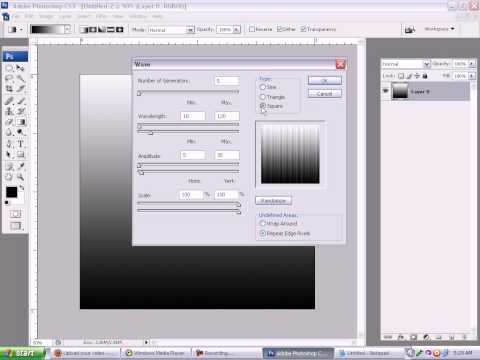This screenshot has width=480, height=360.
Task: Select the Hand tool
Action: tap(9, 177)
